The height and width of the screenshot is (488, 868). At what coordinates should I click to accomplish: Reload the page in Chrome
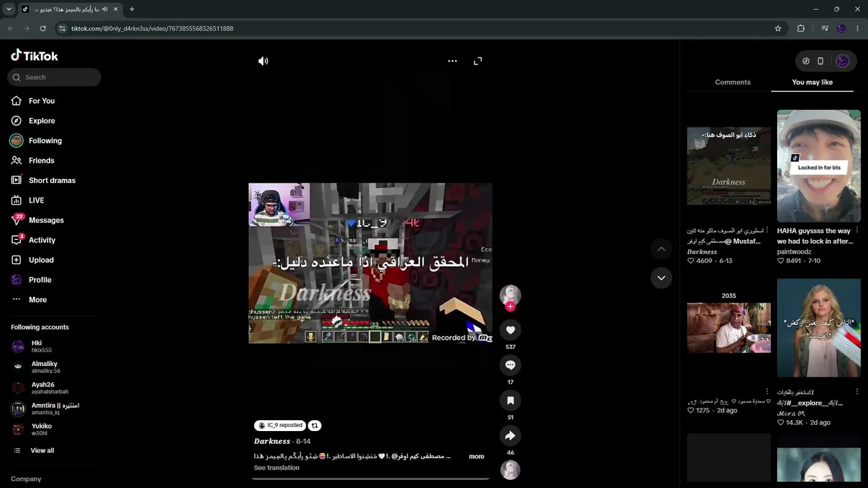(x=43, y=28)
